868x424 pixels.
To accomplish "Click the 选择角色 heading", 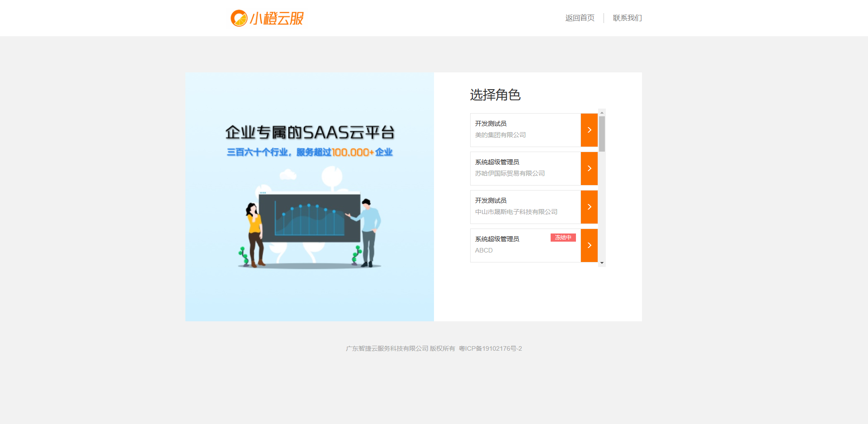I will click(x=495, y=95).
